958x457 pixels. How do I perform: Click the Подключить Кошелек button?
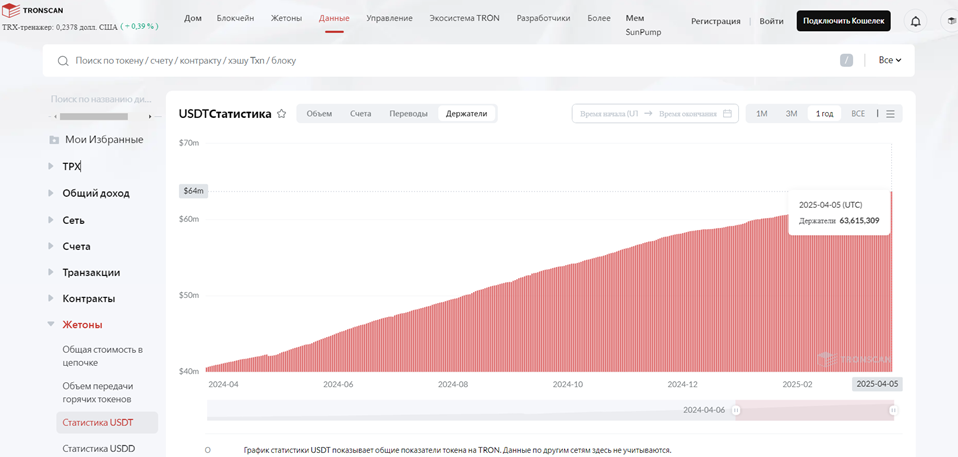(843, 21)
